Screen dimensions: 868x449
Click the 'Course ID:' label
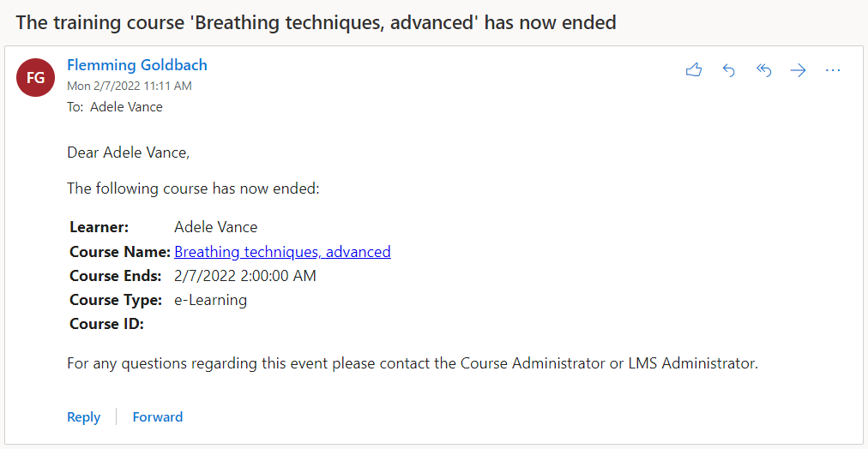[x=106, y=324]
